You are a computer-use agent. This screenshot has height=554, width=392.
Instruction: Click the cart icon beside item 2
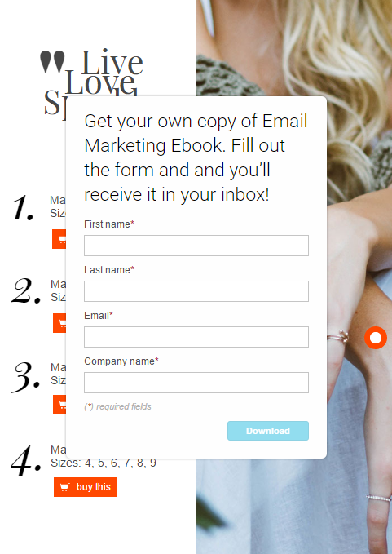pyautogui.click(x=60, y=323)
